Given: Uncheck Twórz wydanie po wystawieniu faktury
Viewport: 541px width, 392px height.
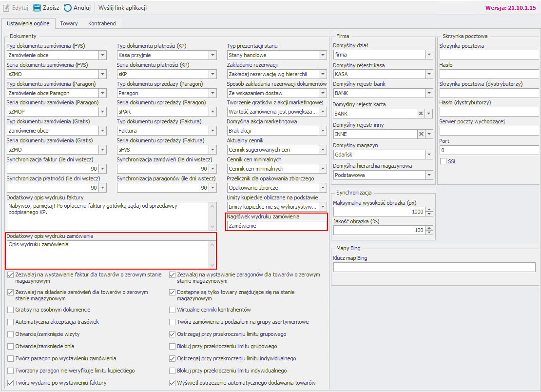Looking at the screenshot, I should click(11, 383).
